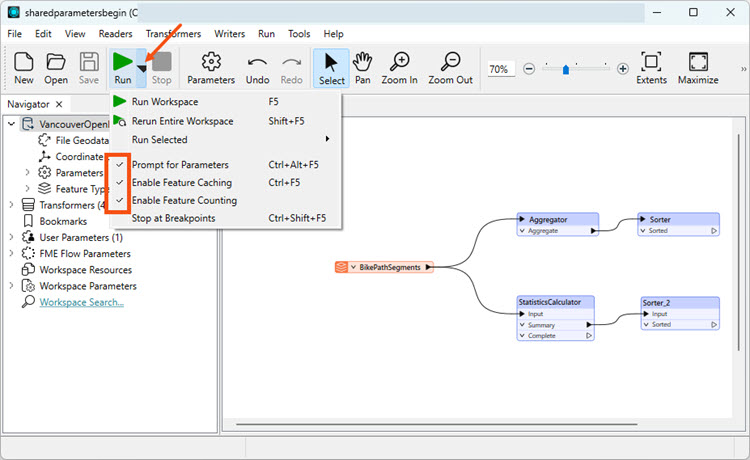Screen dimensions: 750x460
Task: Activate the Select arrow tool
Action: 331,68
